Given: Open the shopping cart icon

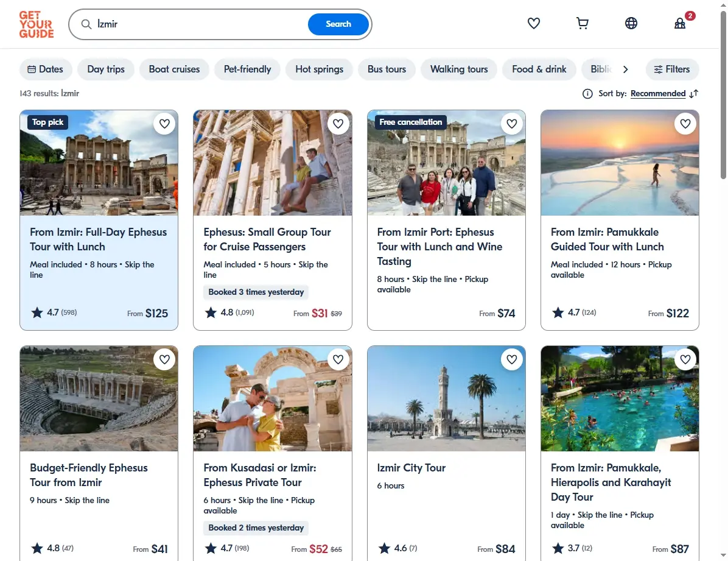Looking at the screenshot, I should point(582,23).
